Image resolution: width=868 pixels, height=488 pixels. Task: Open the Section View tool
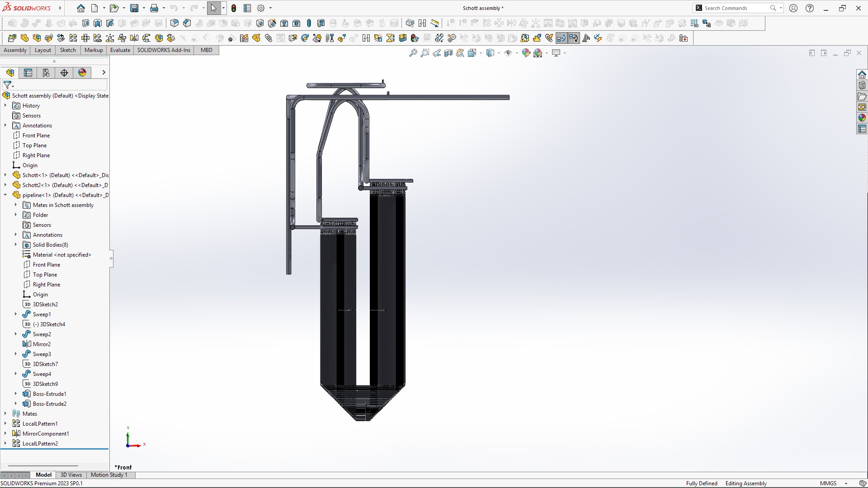448,53
